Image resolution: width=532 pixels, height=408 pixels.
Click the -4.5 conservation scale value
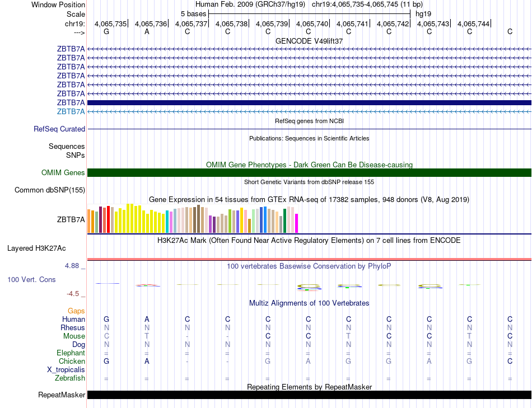(73, 294)
